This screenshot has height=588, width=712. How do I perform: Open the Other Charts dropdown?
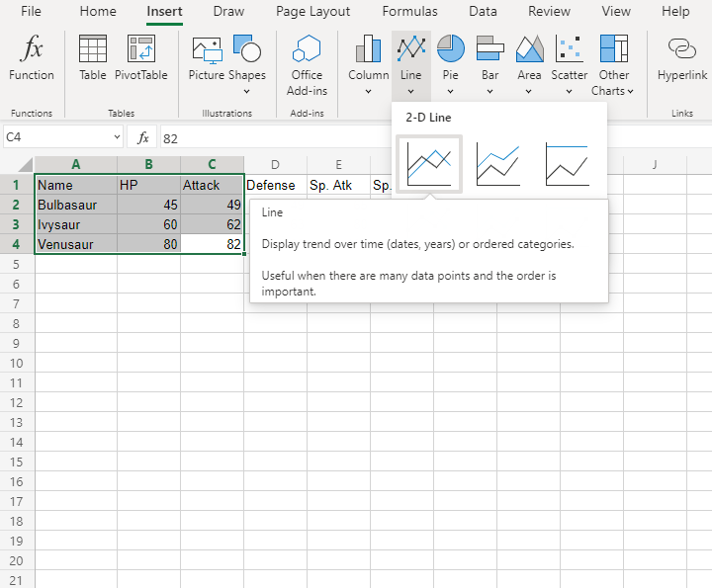[x=613, y=65]
